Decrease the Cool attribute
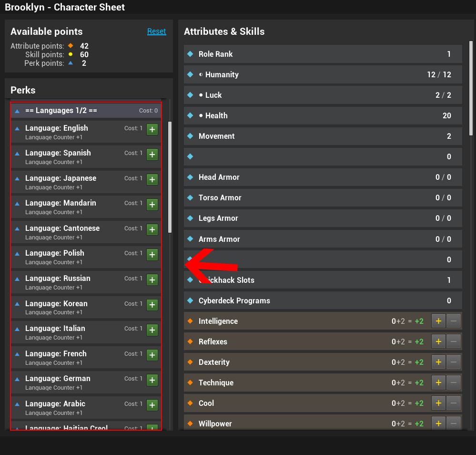This screenshot has height=455, width=476. pos(453,403)
